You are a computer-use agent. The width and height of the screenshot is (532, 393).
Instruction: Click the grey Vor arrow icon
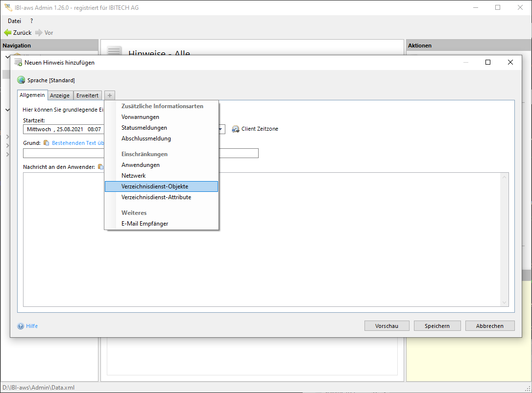tap(39, 33)
